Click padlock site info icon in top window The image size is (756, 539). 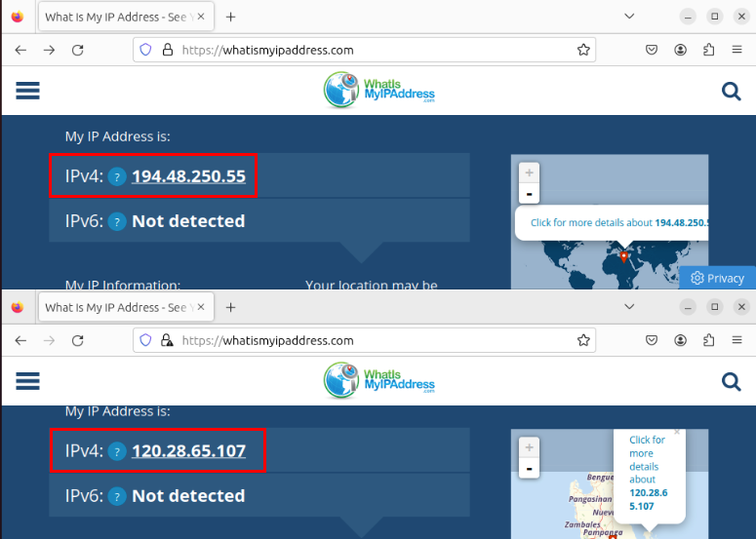pyautogui.click(x=168, y=50)
